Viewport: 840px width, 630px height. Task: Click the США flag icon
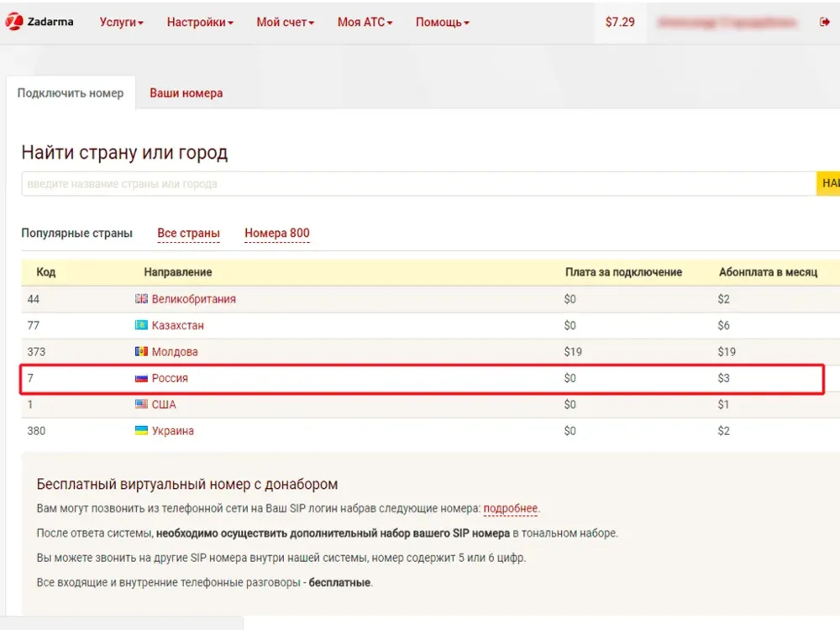pos(141,405)
